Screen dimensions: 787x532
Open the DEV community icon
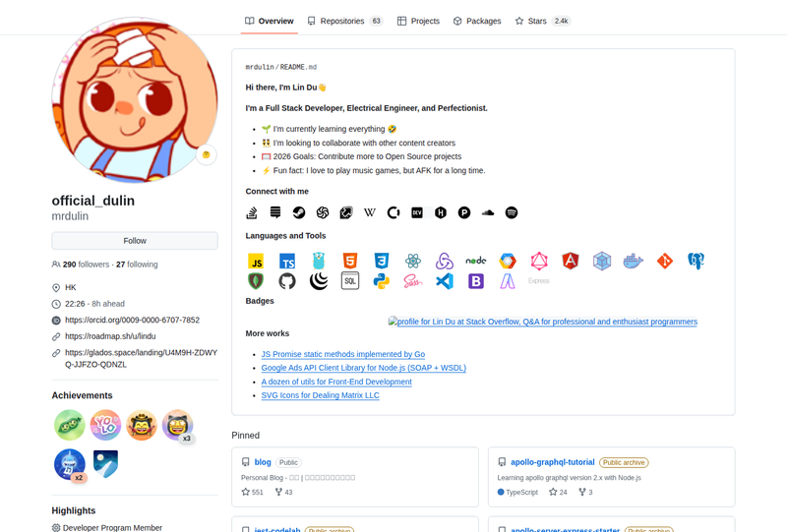pos(417,212)
